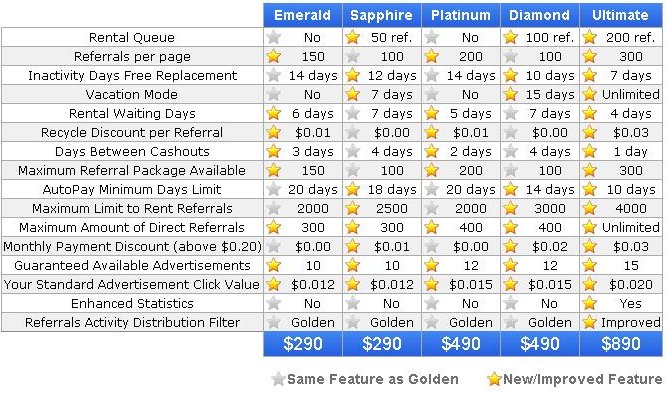Viewport: 666px width, 398px height.
Task: Select the Sapphire column header
Action: tap(382, 15)
